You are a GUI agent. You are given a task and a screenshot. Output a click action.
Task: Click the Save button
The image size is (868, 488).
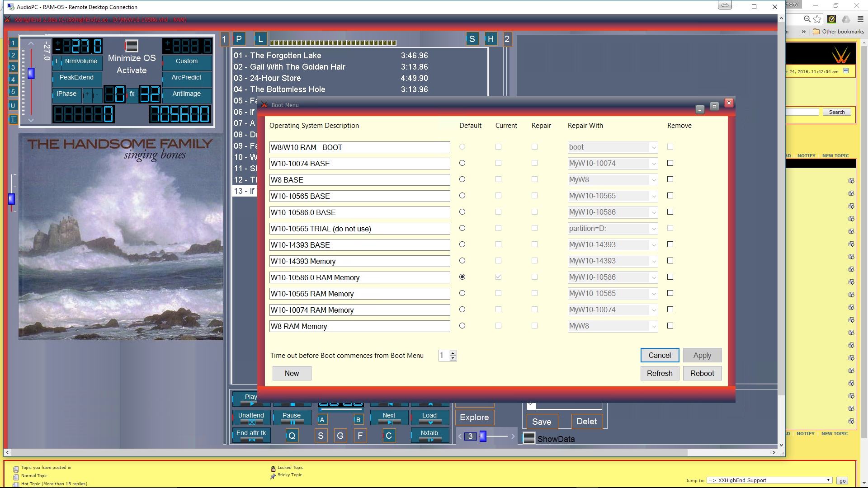click(x=542, y=422)
